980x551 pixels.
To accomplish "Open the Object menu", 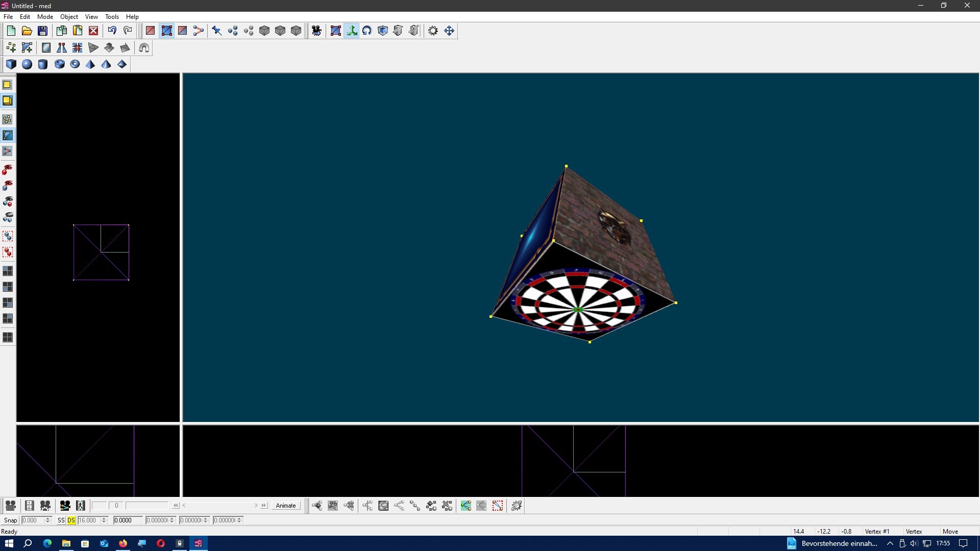I will [69, 17].
